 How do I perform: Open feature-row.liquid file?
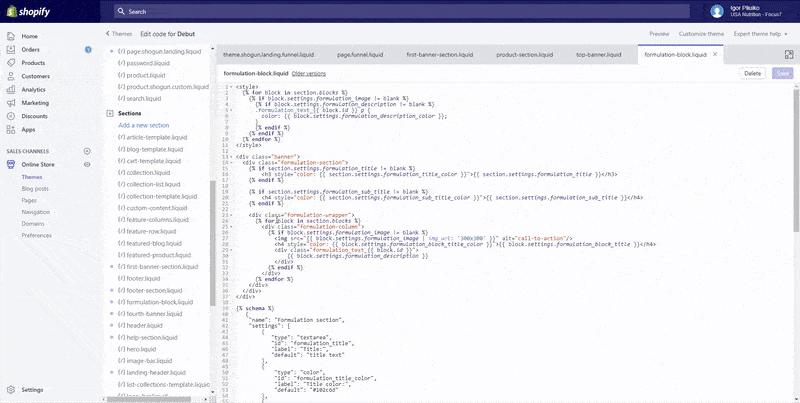147,231
